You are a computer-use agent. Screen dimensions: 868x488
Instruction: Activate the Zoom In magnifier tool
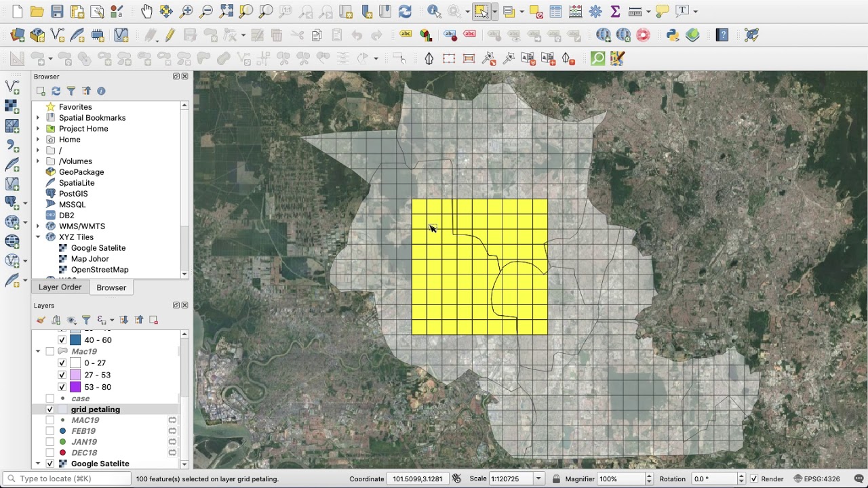pos(186,12)
